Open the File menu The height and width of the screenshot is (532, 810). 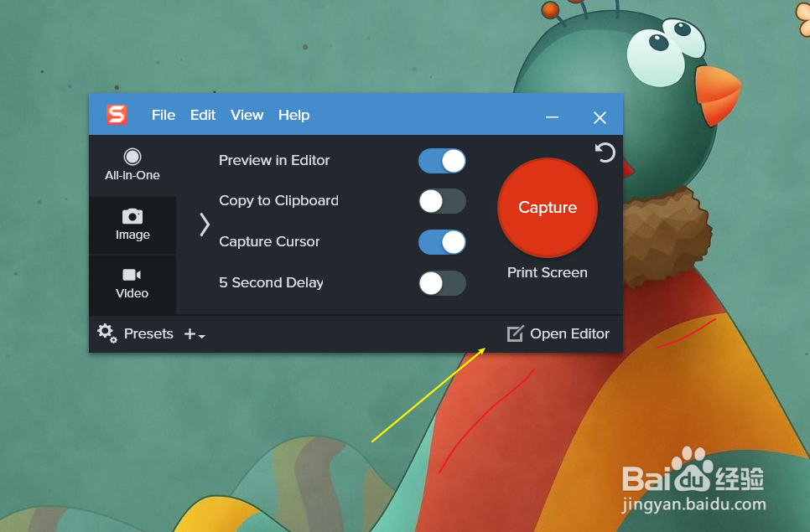[164, 115]
